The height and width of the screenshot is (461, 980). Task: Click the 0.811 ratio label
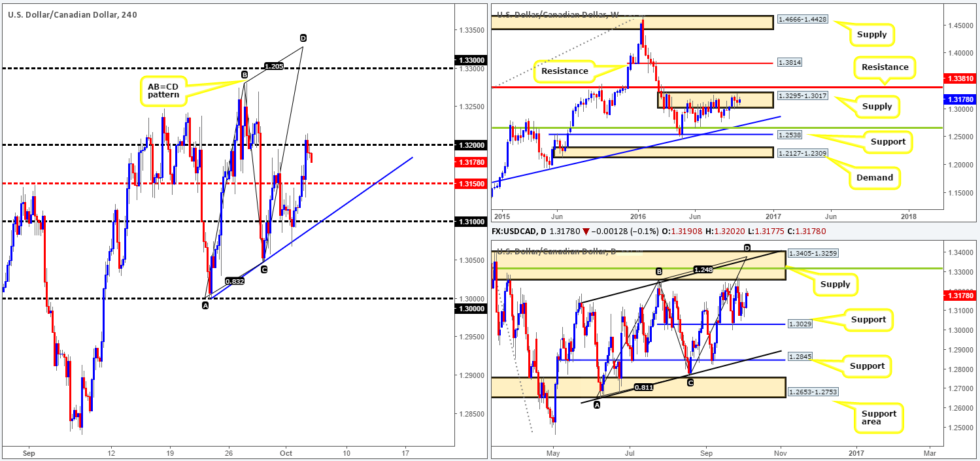pos(645,387)
